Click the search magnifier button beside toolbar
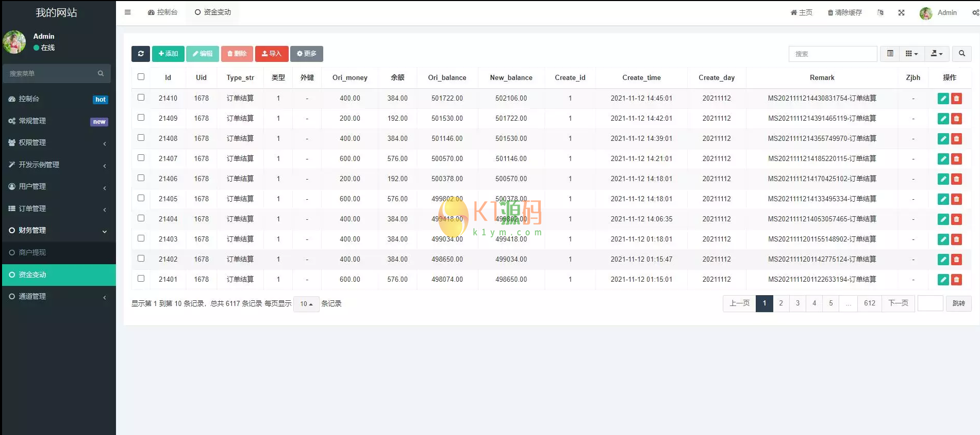Viewport: 980px width, 435px height. point(961,54)
